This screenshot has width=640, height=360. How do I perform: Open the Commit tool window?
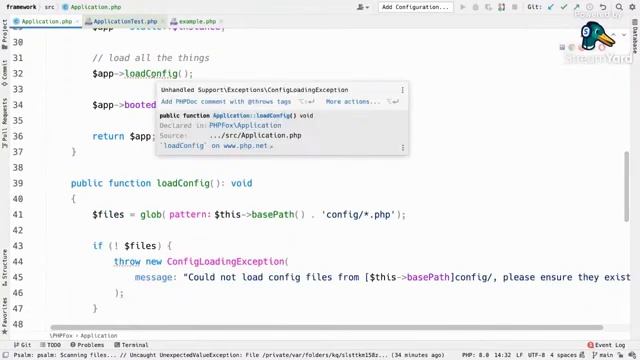click(x=4, y=73)
